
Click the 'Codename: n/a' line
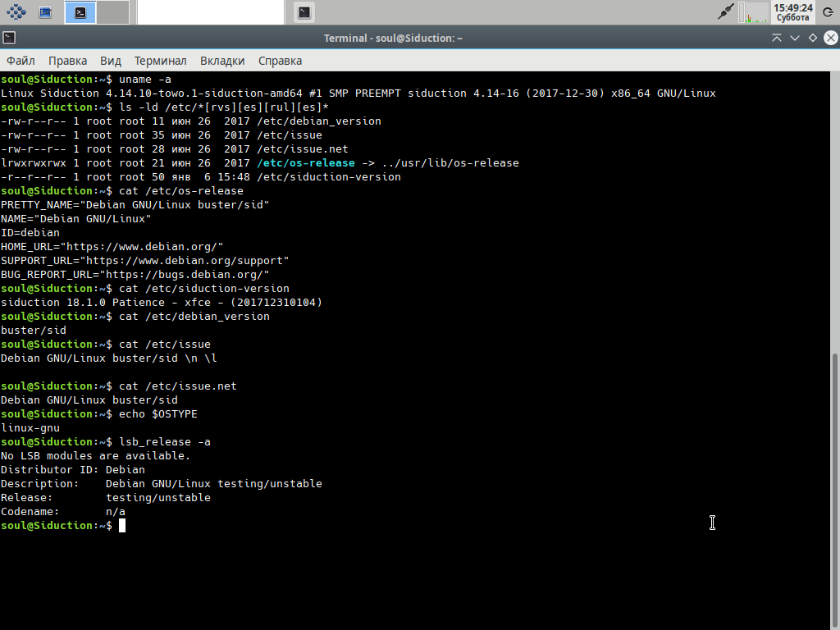coord(62,512)
